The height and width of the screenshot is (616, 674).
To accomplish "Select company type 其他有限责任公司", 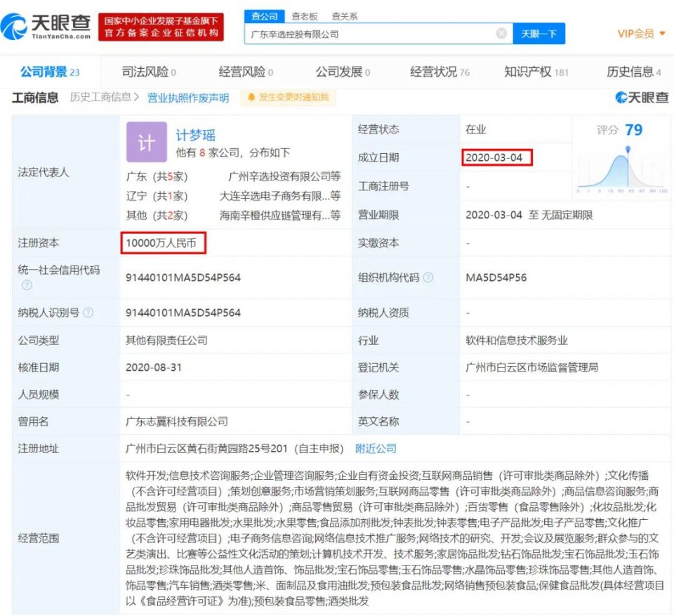I will 166,340.
